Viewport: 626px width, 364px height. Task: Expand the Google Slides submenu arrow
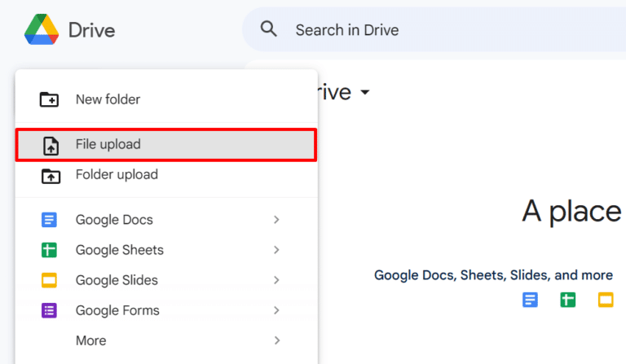click(276, 280)
